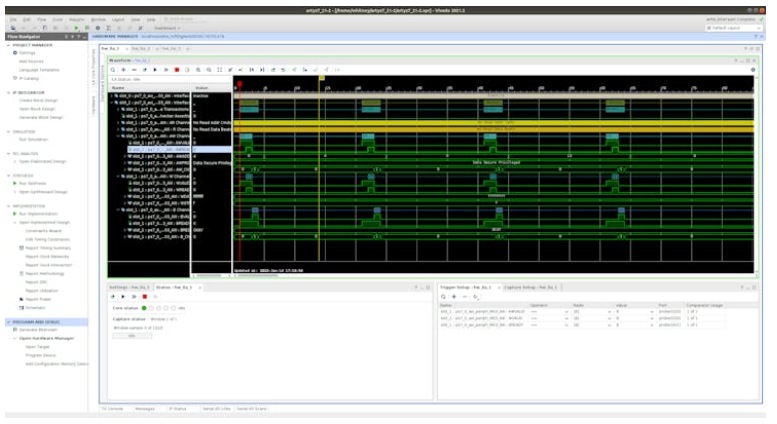Switch to the Messages tab at bottom

(x=144, y=409)
